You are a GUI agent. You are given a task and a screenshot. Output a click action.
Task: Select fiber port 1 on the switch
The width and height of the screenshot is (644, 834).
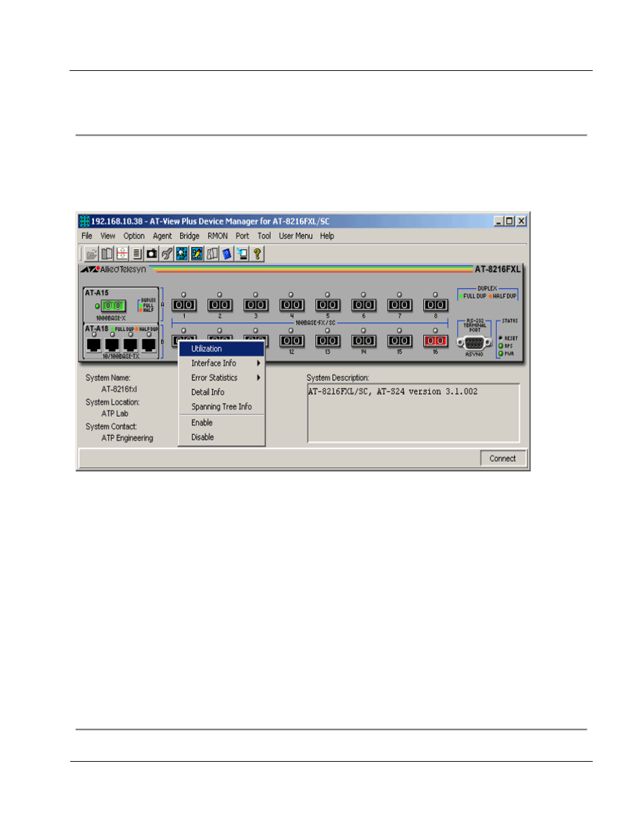pos(184,305)
